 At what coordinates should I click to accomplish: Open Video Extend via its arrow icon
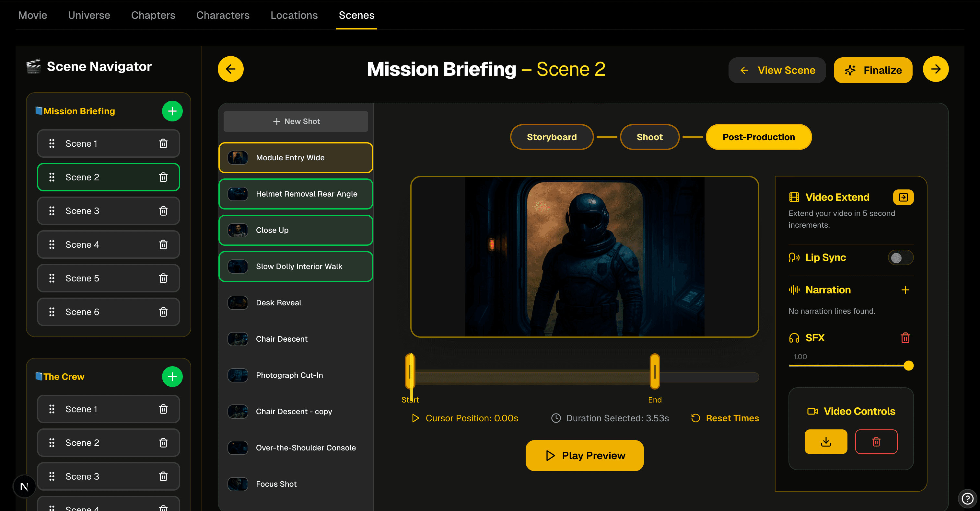tap(904, 197)
